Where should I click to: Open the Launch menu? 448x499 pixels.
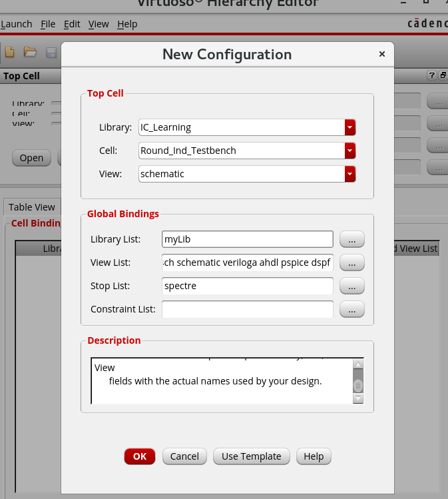click(x=16, y=24)
